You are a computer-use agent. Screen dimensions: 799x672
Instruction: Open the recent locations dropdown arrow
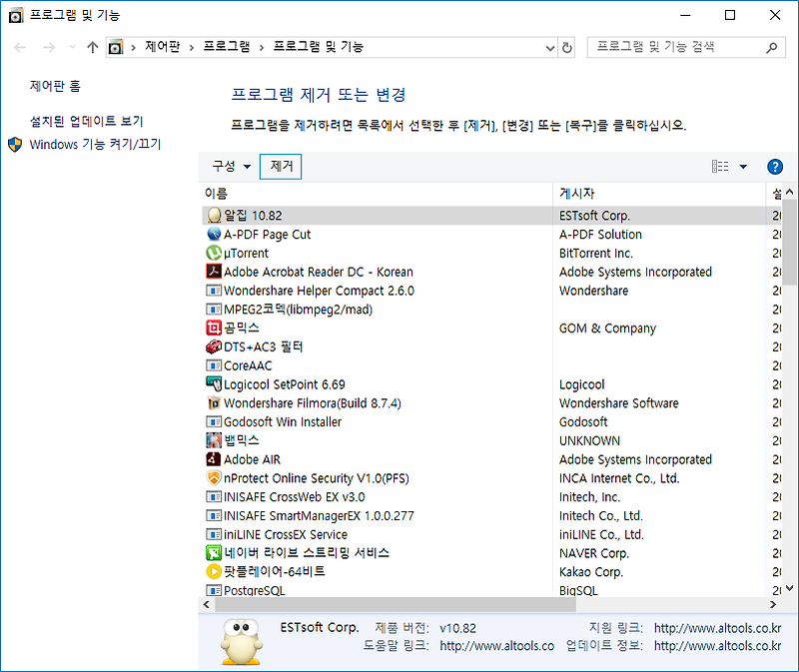[x=72, y=47]
